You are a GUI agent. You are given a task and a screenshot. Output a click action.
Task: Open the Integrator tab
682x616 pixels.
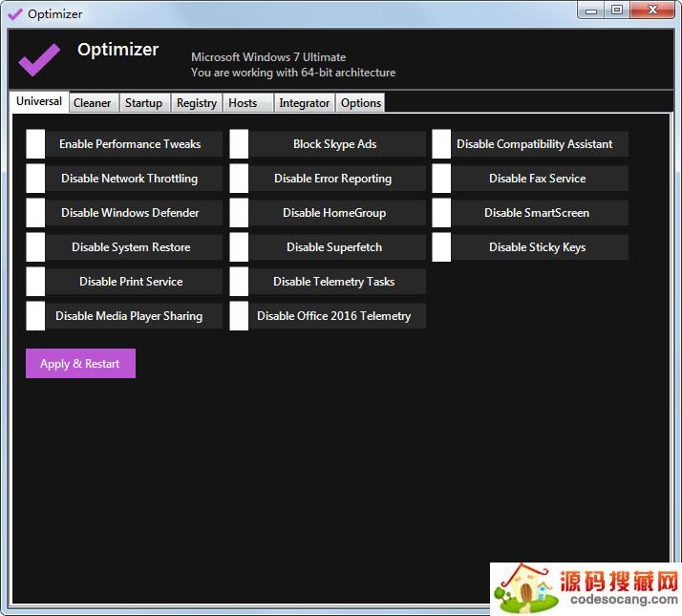[305, 103]
